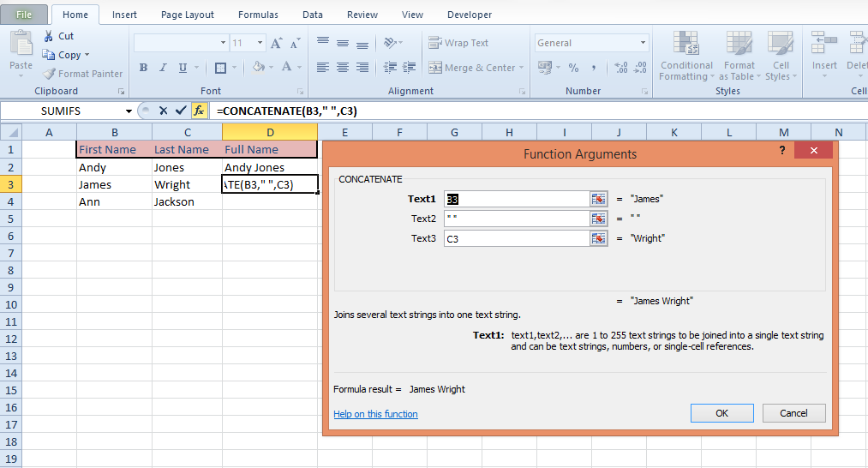
Task: Click in the Text3 argument field
Action: click(517, 238)
